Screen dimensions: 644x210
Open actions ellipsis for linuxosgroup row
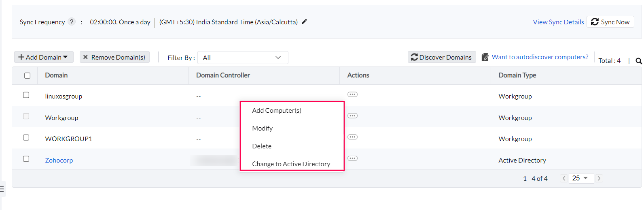(352, 94)
